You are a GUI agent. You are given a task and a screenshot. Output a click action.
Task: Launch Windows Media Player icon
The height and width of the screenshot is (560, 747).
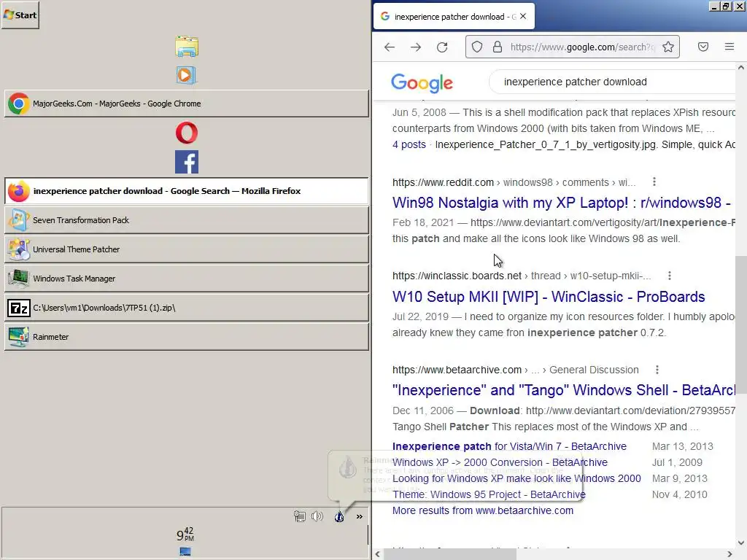pyautogui.click(x=186, y=75)
